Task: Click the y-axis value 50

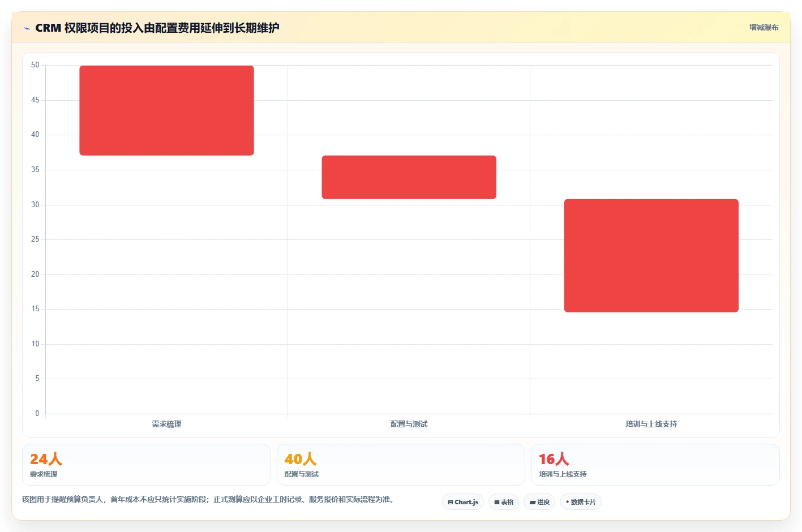Action: pyautogui.click(x=35, y=65)
